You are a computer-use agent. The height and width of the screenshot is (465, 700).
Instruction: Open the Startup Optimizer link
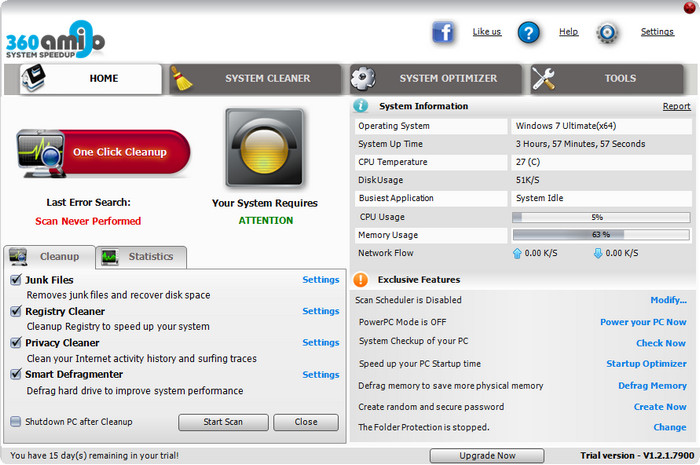point(646,364)
